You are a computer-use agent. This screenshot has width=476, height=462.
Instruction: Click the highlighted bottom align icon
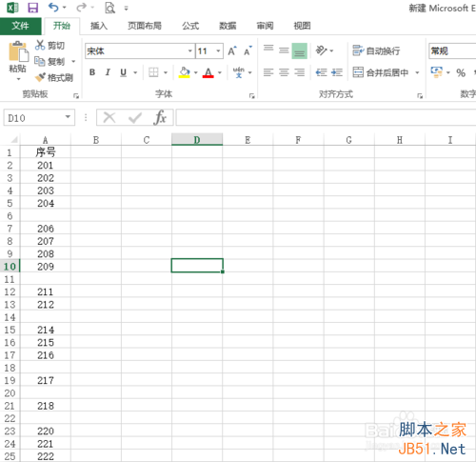click(300, 50)
